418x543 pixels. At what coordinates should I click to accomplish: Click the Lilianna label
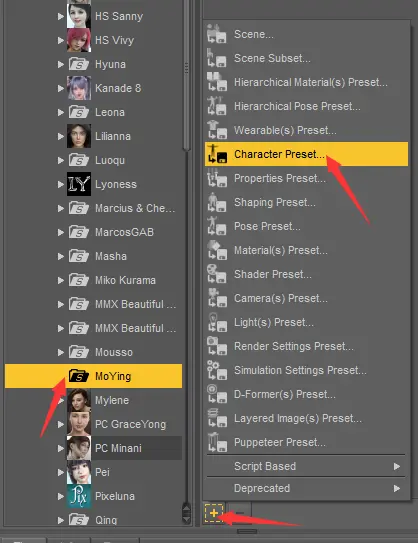point(113,136)
